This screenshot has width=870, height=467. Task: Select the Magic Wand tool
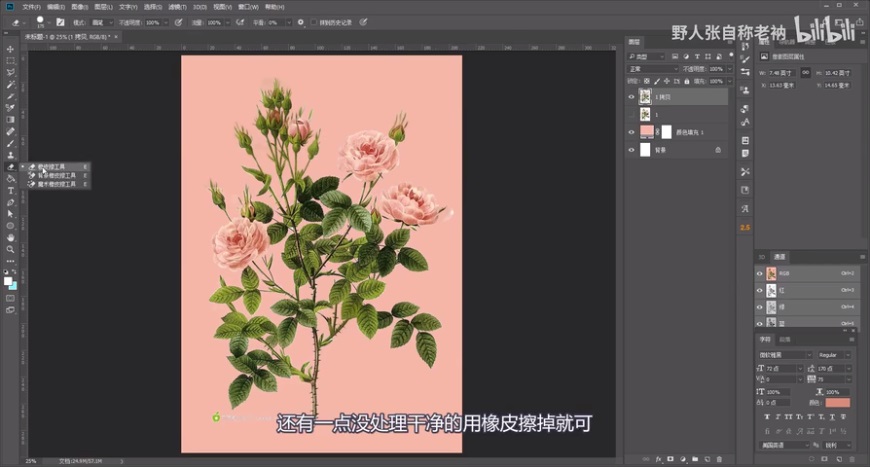tap(10, 84)
